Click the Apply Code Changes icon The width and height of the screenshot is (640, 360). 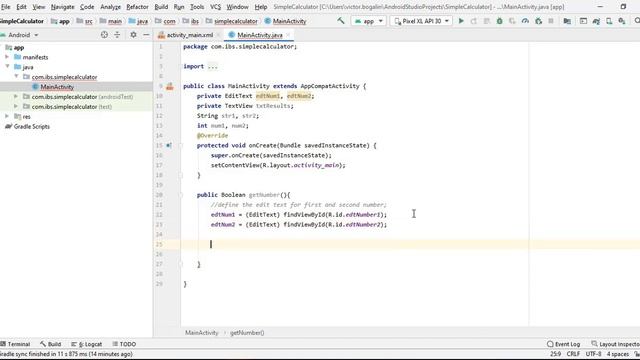pyautogui.click(x=487, y=21)
